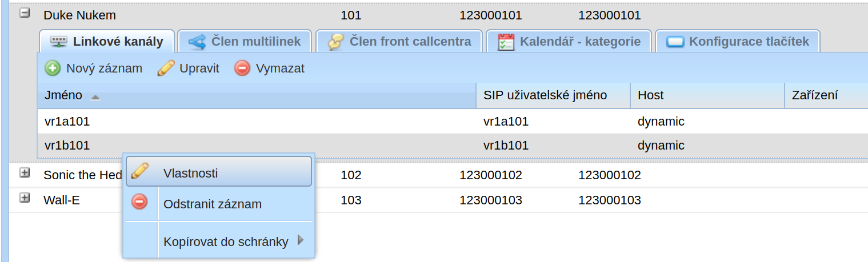868x262 pixels.
Task: Choose Vlastnosti in context menu
Action: tap(219, 171)
